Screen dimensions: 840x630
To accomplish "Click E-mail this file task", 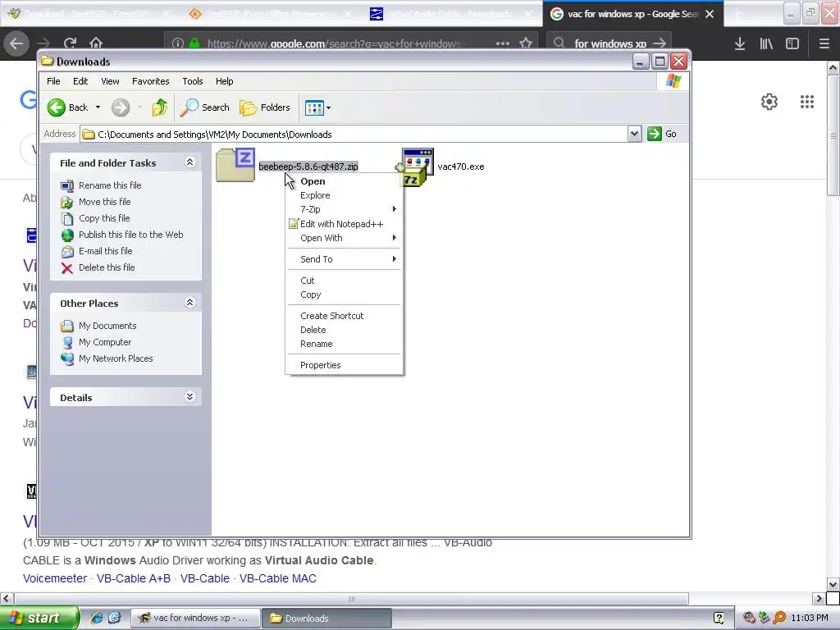I will 97,251.
